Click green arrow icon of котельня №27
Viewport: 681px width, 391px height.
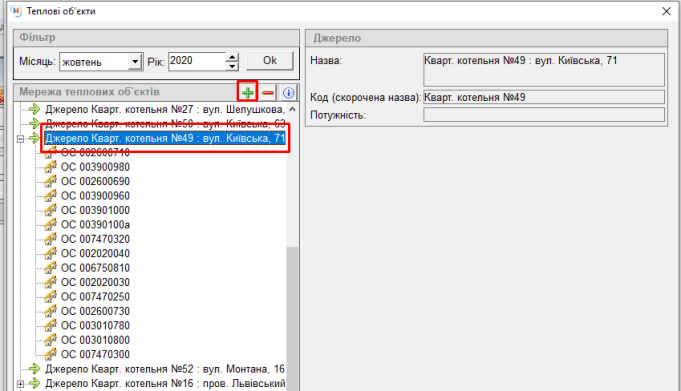point(34,109)
